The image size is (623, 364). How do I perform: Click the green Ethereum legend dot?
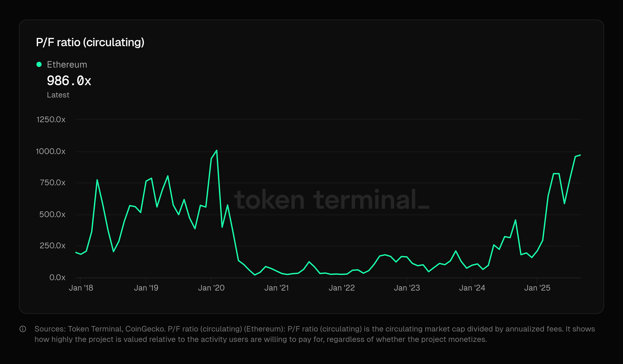click(39, 64)
